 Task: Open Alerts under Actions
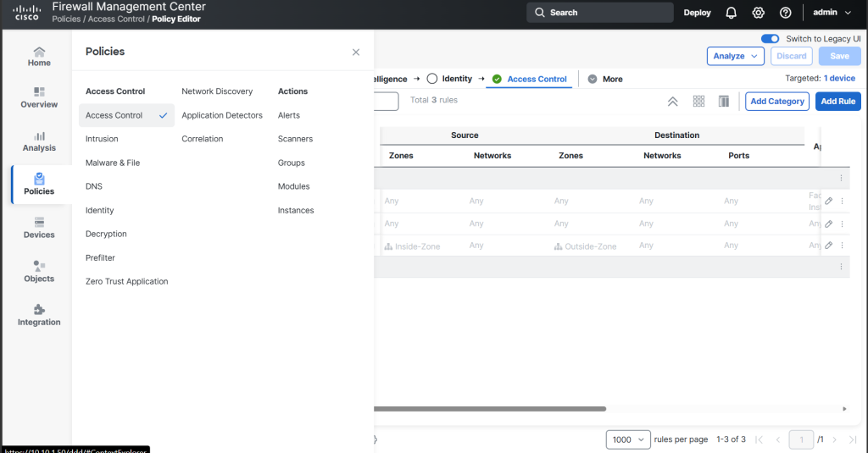pos(288,115)
